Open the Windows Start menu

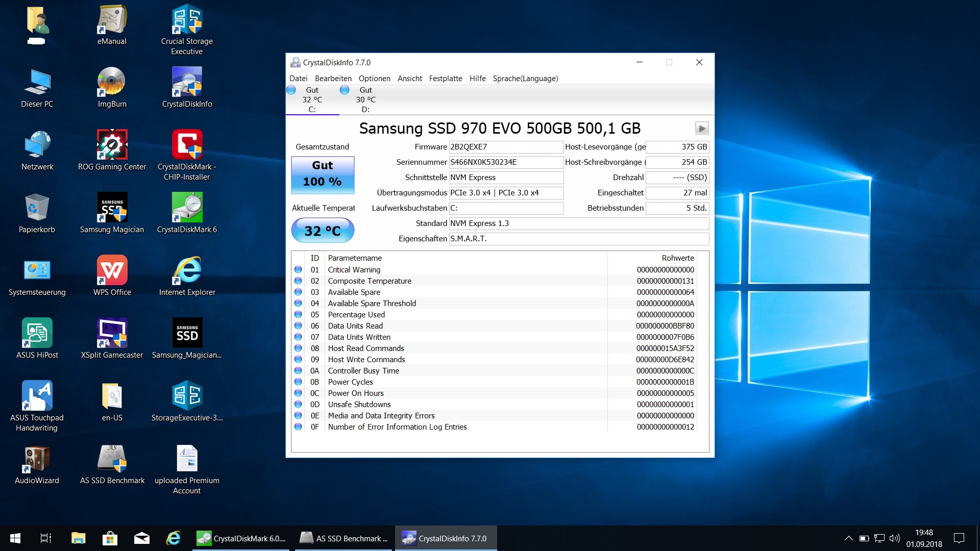pyautogui.click(x=15, y=538)
